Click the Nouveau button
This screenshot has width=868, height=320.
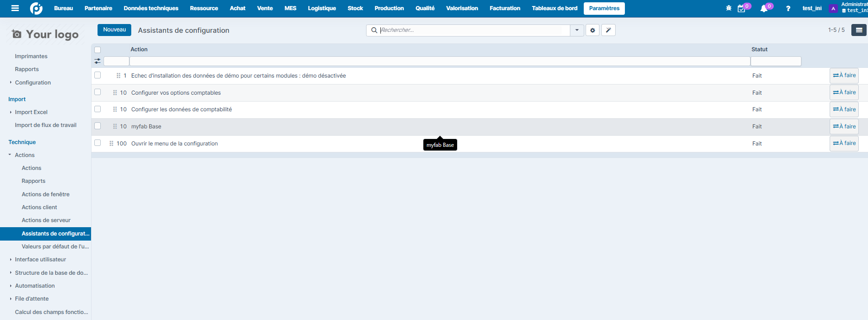(x=114, y=30)
